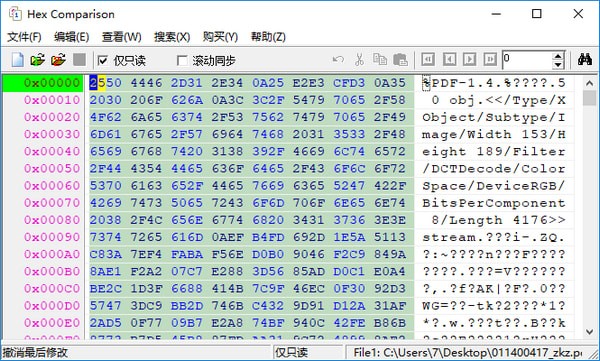Click ASCII text '/DCTDecode/Color'
This screenshot has width=600, height=361.
494,169
